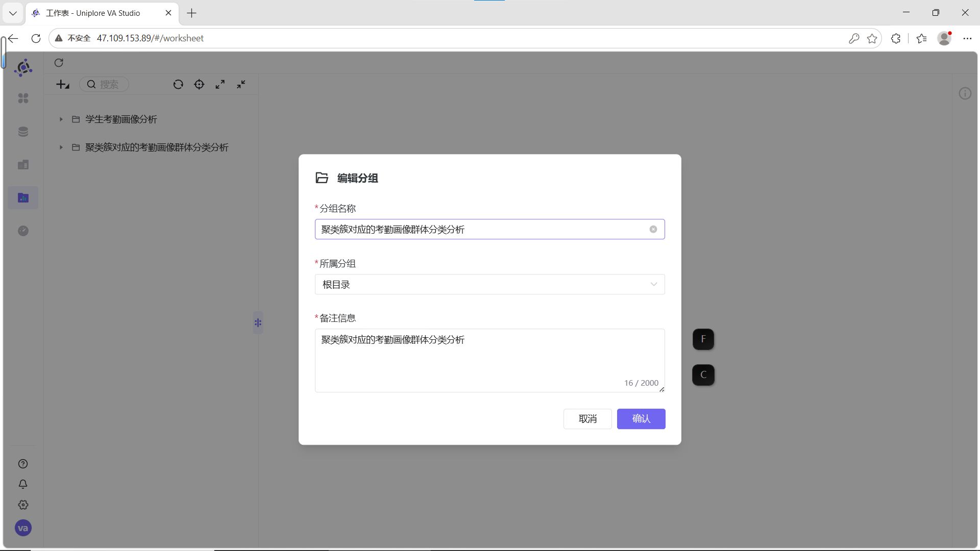Click the browser address bar URL
980x551 pixels.
coord(150,38)
